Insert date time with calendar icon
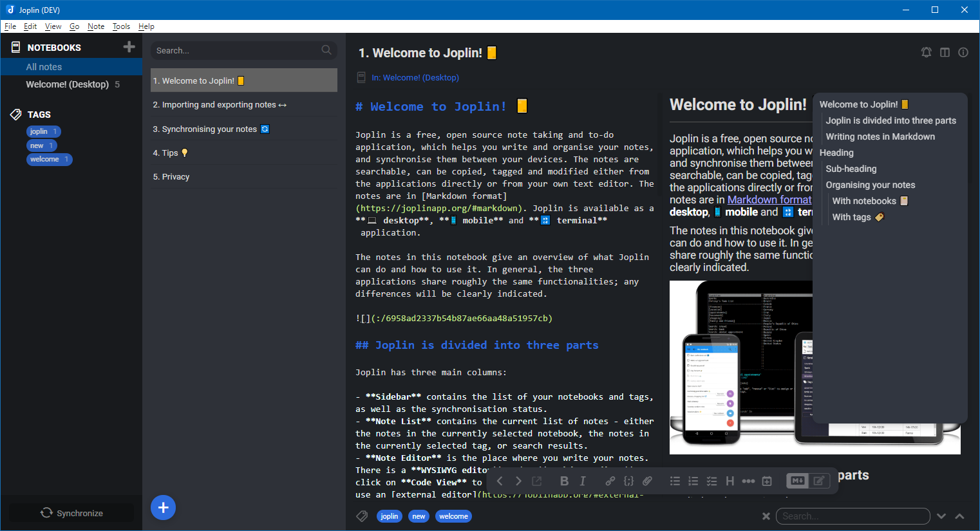This screenshot has width=980, height=531. 767,481
